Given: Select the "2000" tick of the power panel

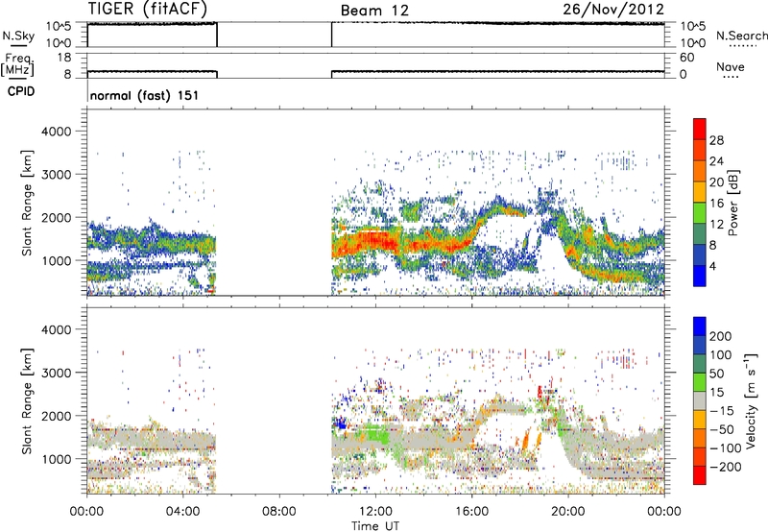Looking at the screenshot, I should pos(56,217).
